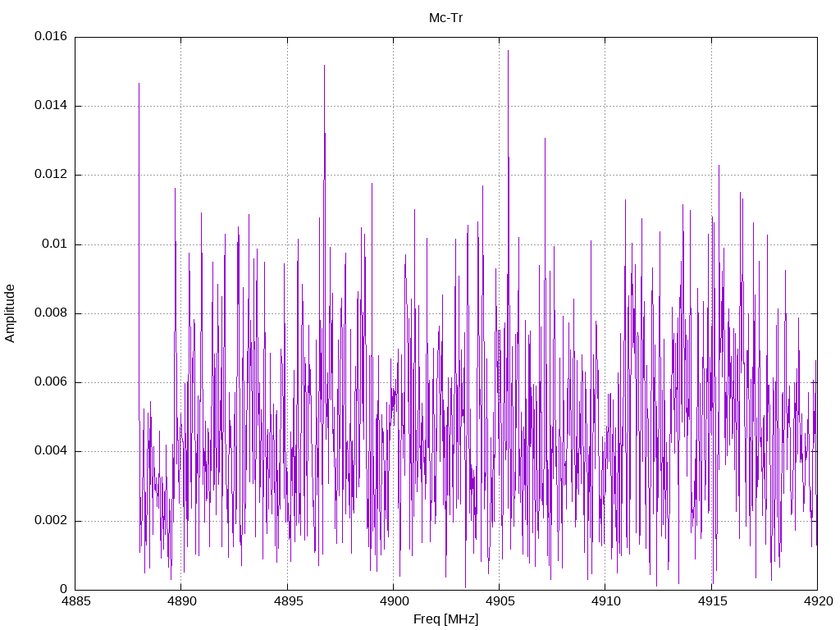The image size is (840, 630).
Task: Click the 0.006 y-axis tick label
Action: coord(51,382)
